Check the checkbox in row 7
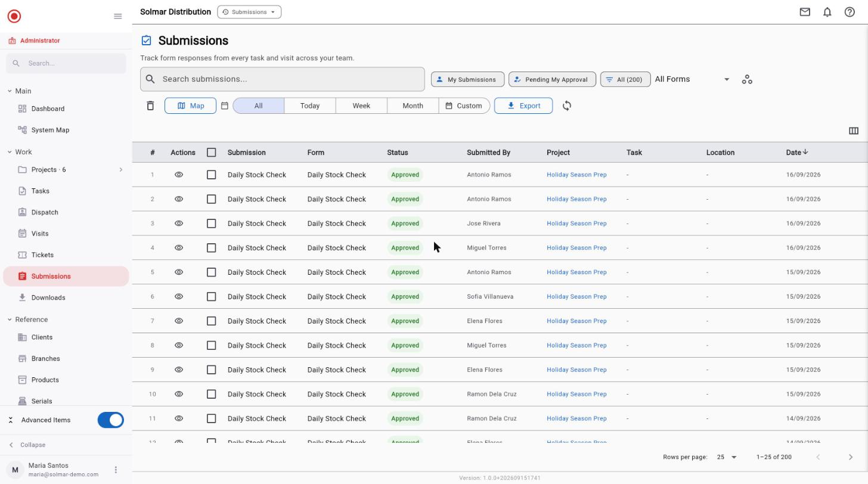Screen dimensions: 868x484 point(211,321)
